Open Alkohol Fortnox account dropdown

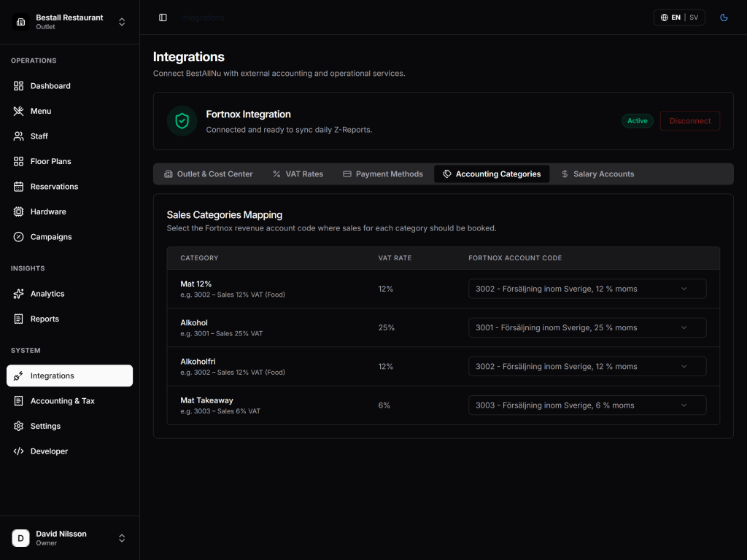pos(587,327)
